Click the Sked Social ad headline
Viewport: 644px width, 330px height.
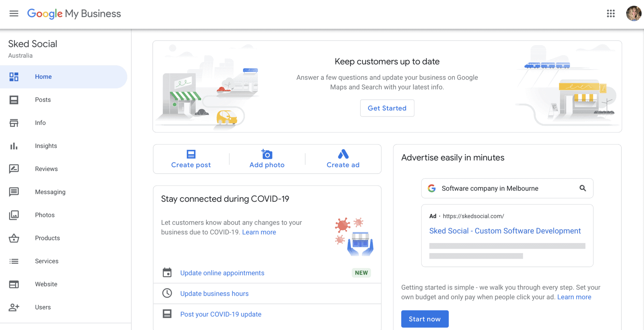point(505,231)
